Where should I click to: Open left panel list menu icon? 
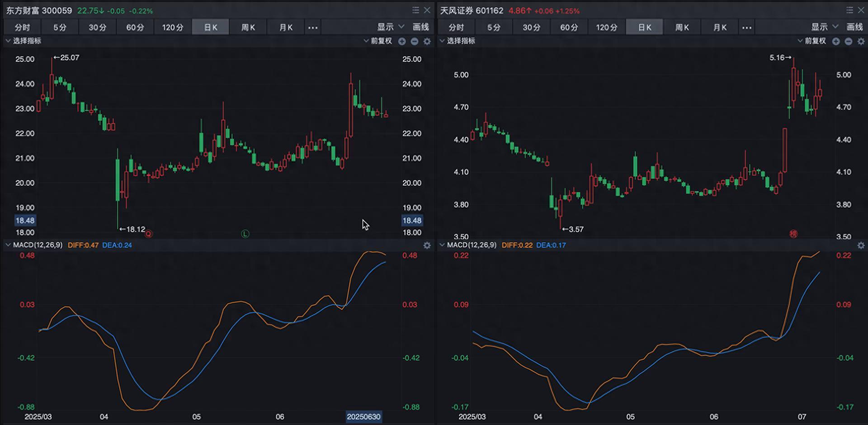click(415, 10)
